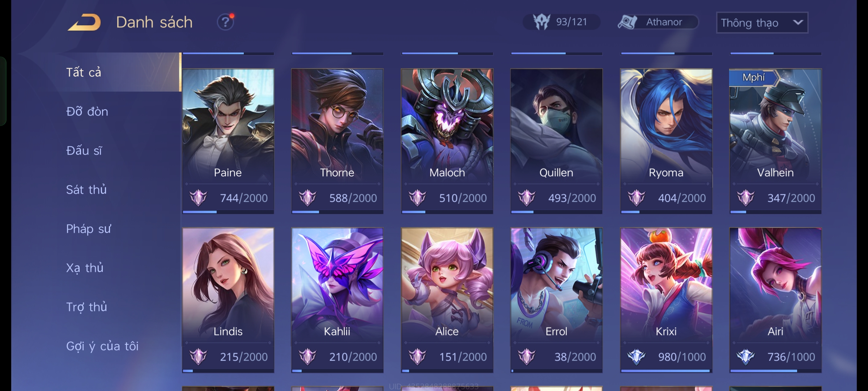Tap the golden back arrow icon
This screenshot has height=391, width=868.
click(84, 22)
